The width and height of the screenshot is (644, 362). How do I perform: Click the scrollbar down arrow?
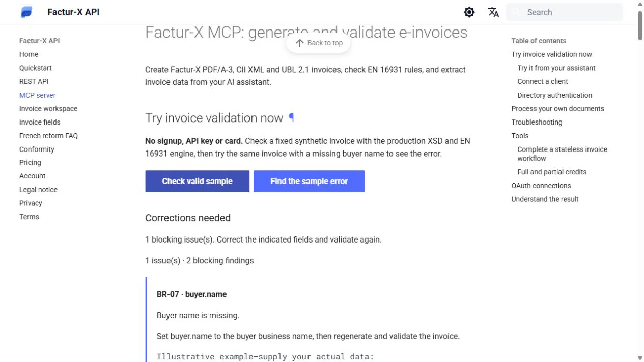(640, 358)
